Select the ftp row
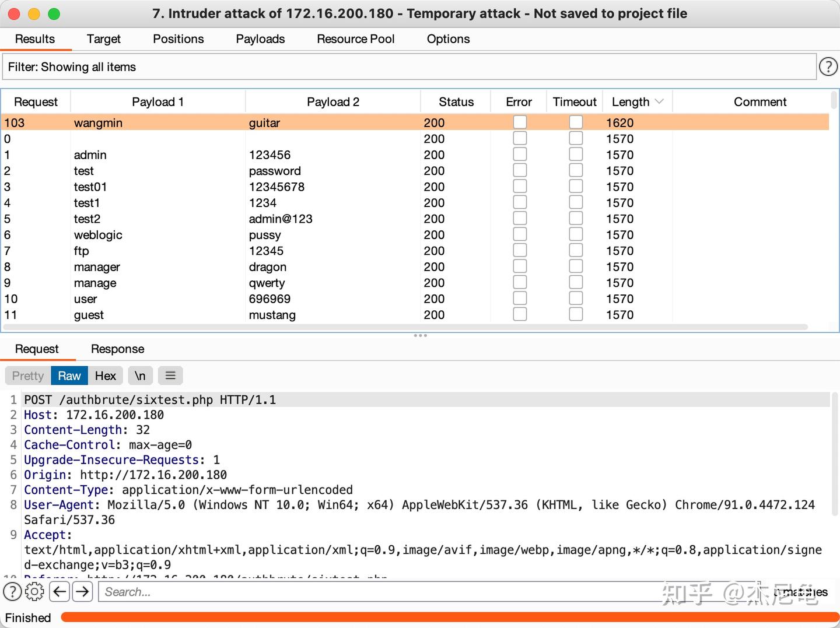840x628 pixels. coord(415,251)
